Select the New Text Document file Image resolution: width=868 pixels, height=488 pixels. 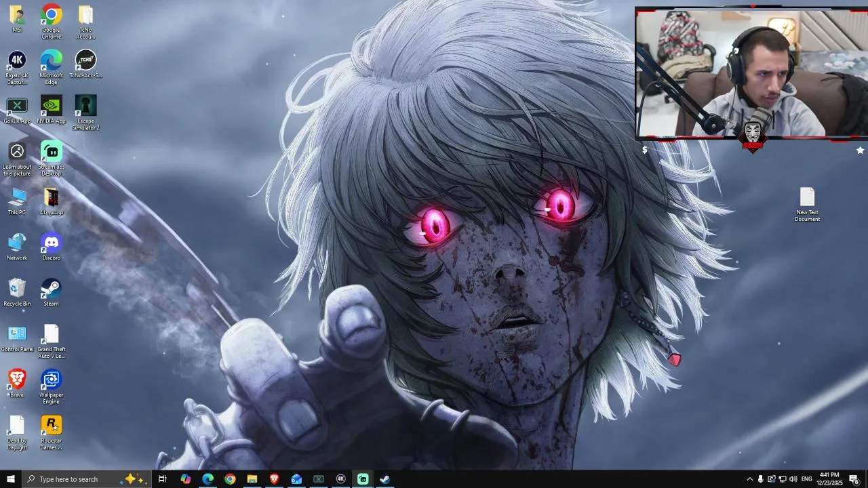807,205
